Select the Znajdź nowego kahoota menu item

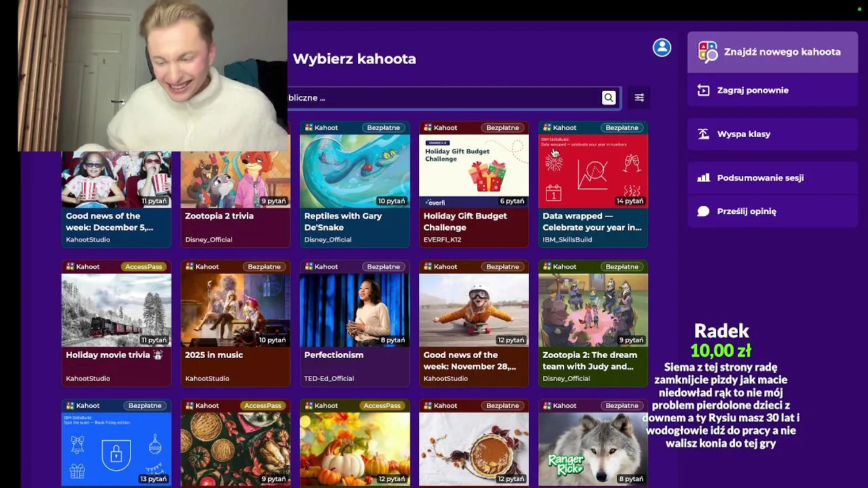pos(773,52)
